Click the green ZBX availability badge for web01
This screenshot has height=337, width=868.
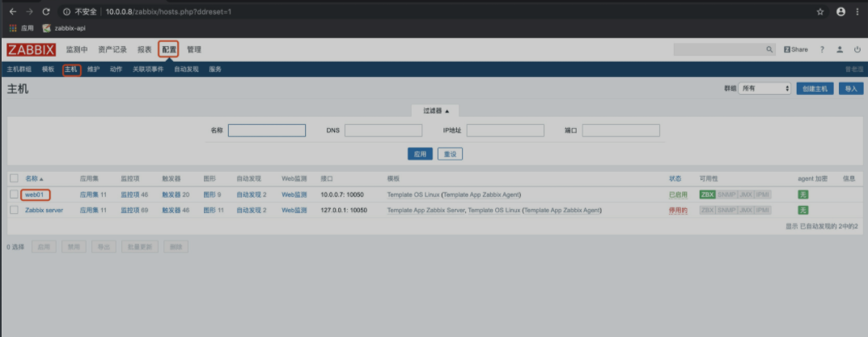(x=708, y=194)
